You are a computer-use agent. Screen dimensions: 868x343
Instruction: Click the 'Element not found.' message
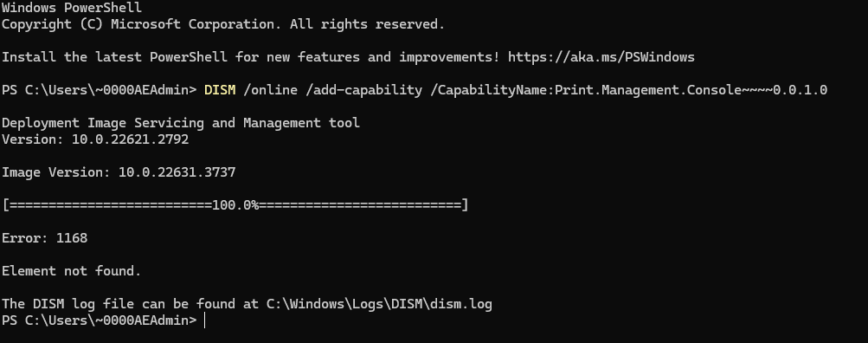[72, 271]
